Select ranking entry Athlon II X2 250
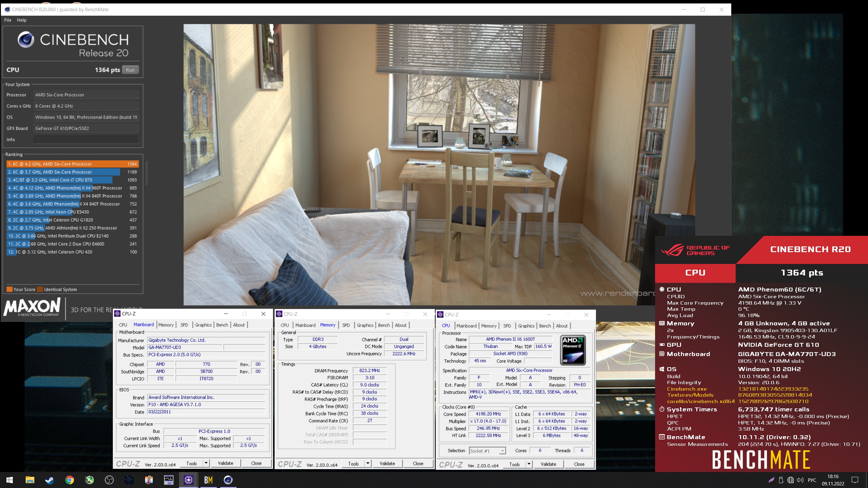The height and width of the screenshot is (488, 868). coord(73,228)
